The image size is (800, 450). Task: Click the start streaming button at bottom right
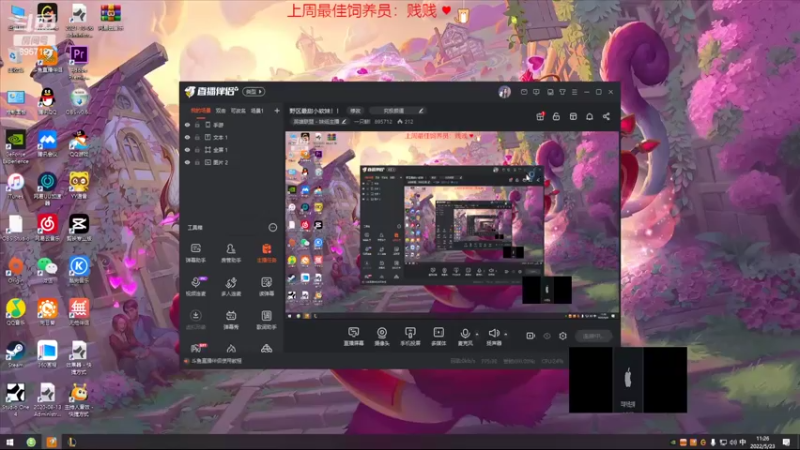pyautogui.click(x=593, y=336)
